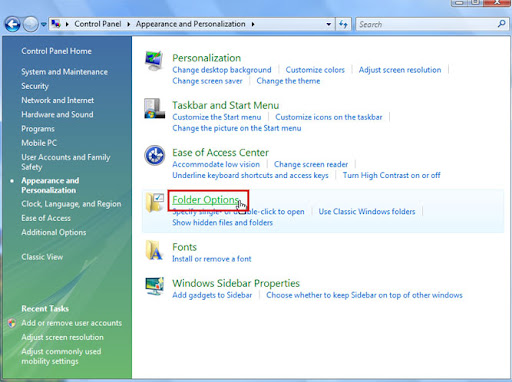Open Ease of Access Center heading
Image resolution: width=512 pixels, height=382 pixels.
[x=220, y=153]
